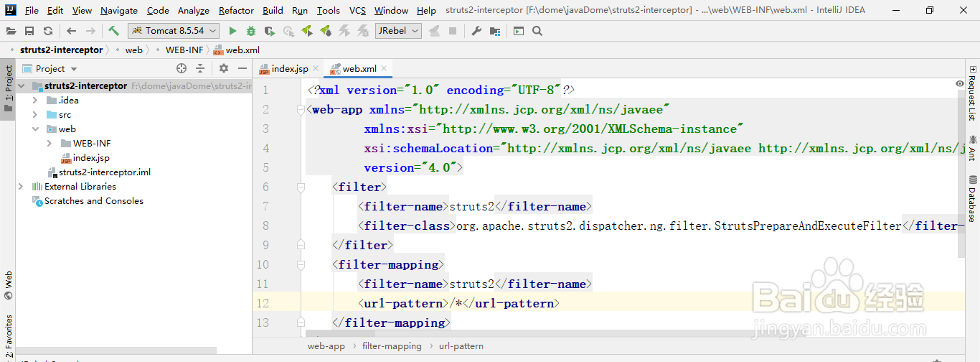Image resolution: width=980 pixels, height=362 pixels.
Task: Click line number 8 in editor gutter
Action: 265,226
